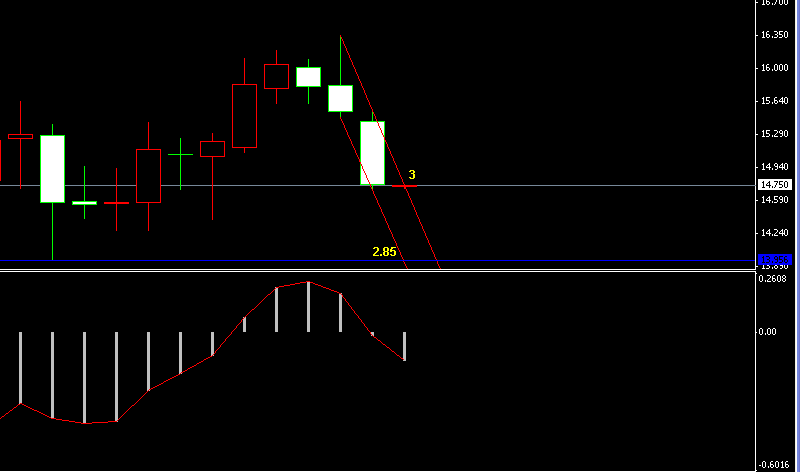Select the white candle inside the red channel
The image size is (800, 472).
pos(372,153)
